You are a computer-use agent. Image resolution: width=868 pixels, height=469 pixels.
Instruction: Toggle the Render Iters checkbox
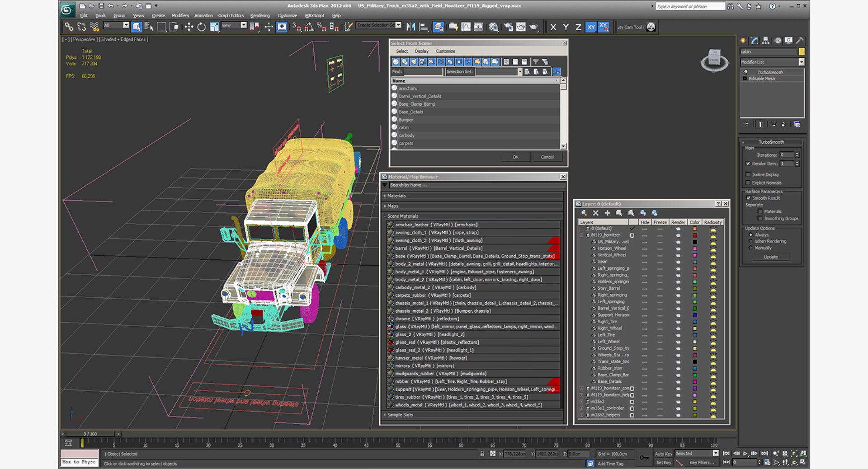tap(748, 164)
